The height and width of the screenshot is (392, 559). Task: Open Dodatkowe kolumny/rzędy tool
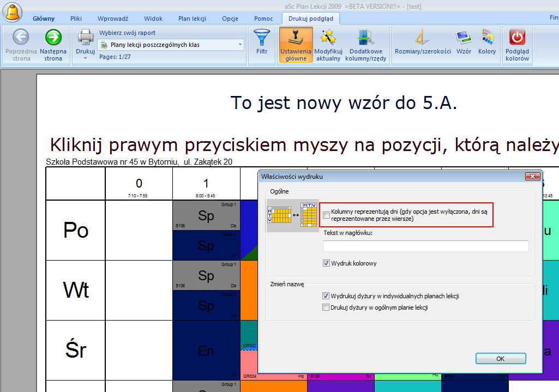[366, 45]
